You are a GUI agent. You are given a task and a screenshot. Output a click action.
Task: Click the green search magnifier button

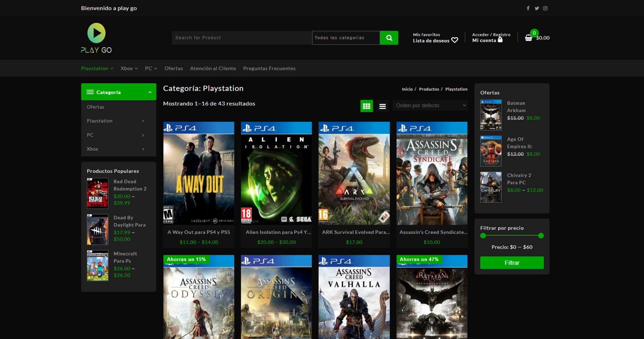[389, 38]
